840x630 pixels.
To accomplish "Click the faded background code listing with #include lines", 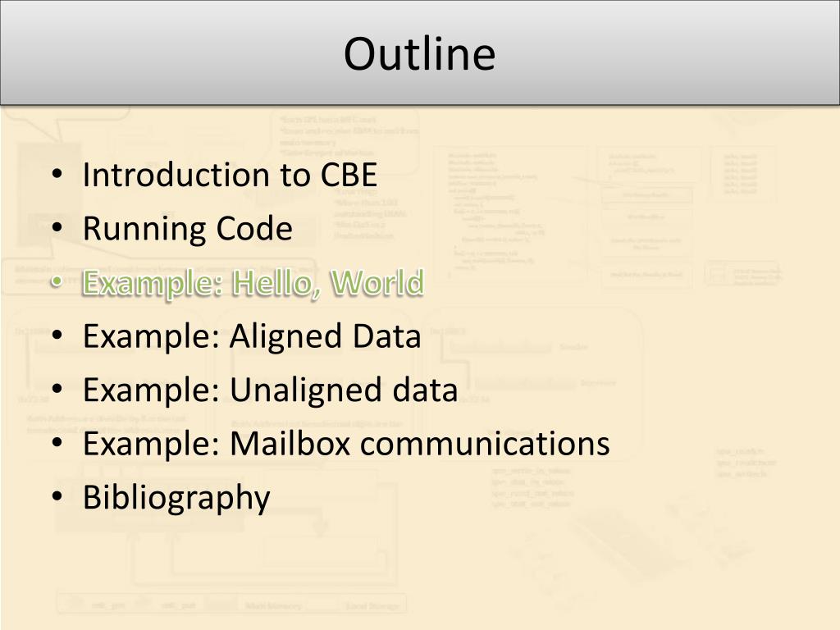I will coord(496,216).
